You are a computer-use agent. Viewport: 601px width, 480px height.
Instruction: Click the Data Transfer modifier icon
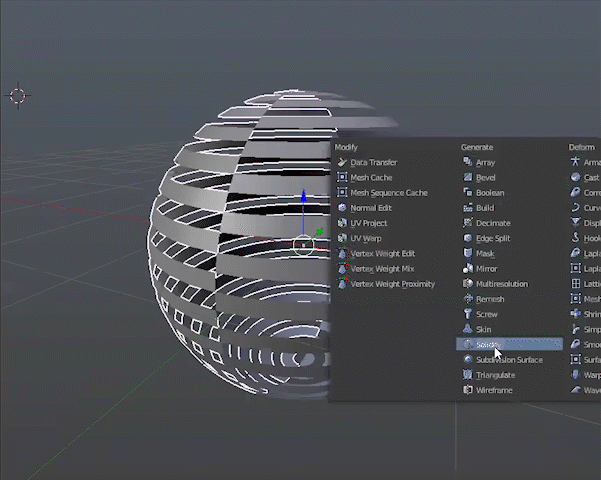click(342, 162)
